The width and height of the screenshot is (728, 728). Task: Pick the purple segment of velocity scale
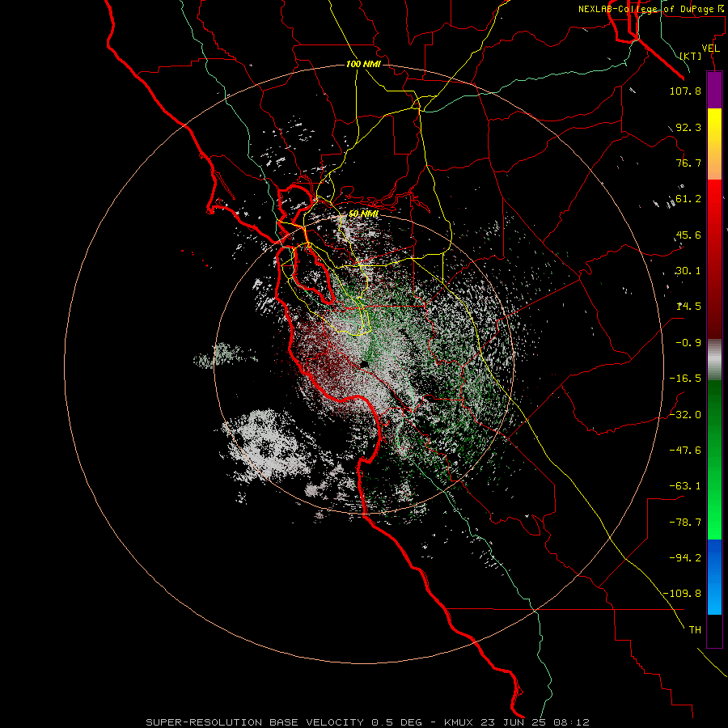pos(714,90)
